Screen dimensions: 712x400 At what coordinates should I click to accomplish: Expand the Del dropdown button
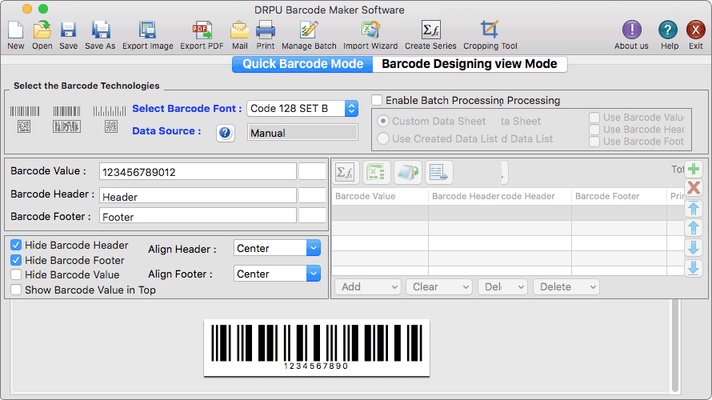(x=502, y=287)
